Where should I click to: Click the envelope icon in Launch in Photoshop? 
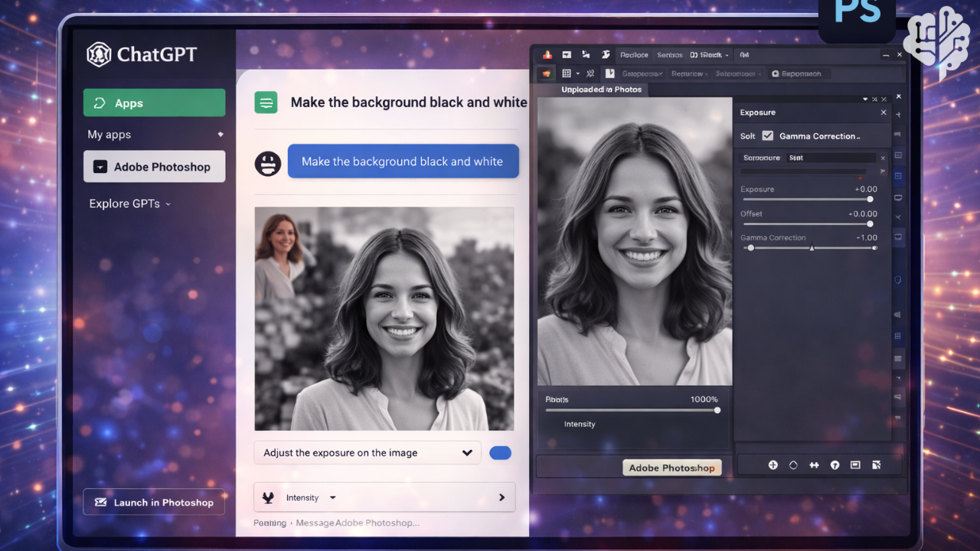(100, 503)
